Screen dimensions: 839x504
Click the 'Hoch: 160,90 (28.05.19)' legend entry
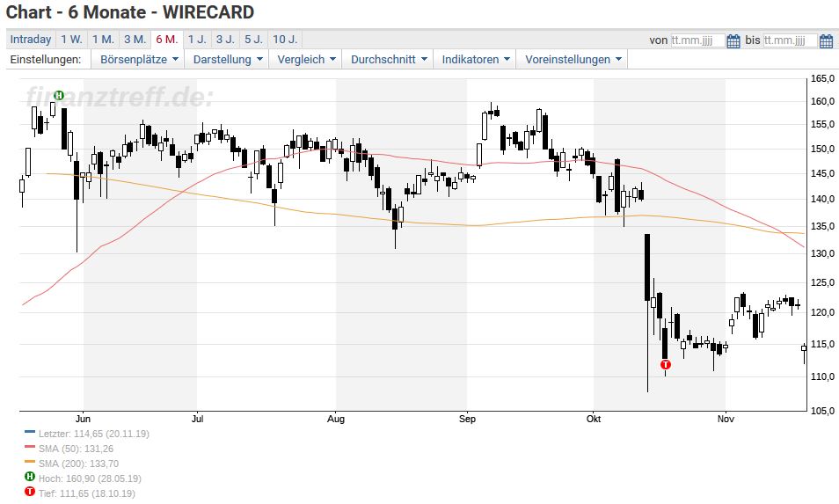(x=90, y=478)
